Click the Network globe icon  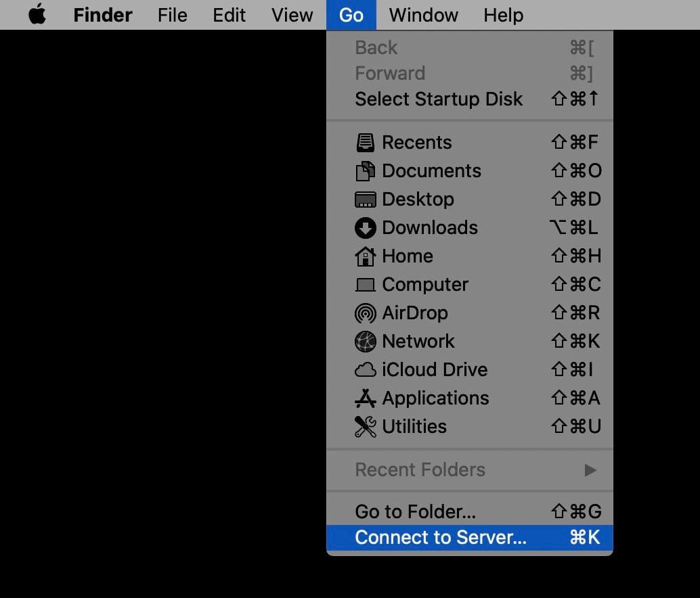coord(366,341)
